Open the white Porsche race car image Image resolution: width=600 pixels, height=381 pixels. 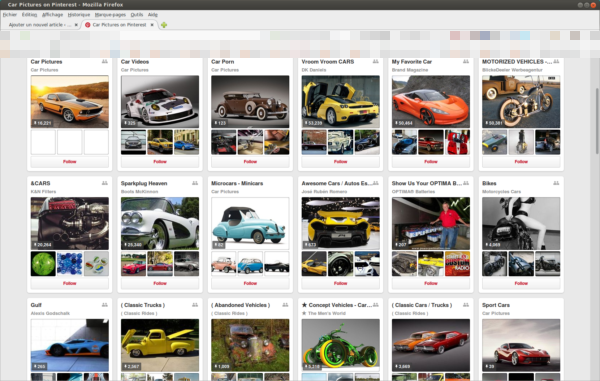(x=160, y=102)
